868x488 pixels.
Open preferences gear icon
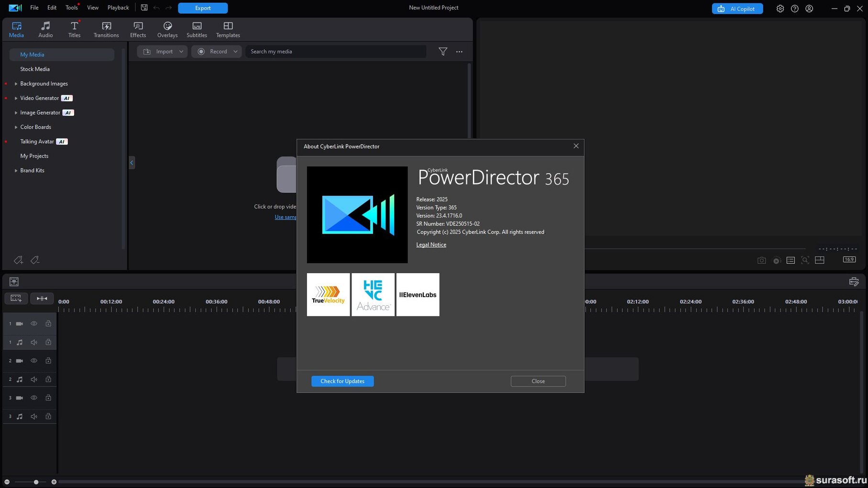780,9
